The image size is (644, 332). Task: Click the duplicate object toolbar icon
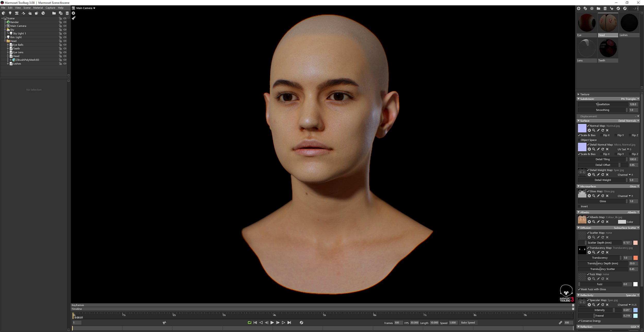tap(61, 13)
